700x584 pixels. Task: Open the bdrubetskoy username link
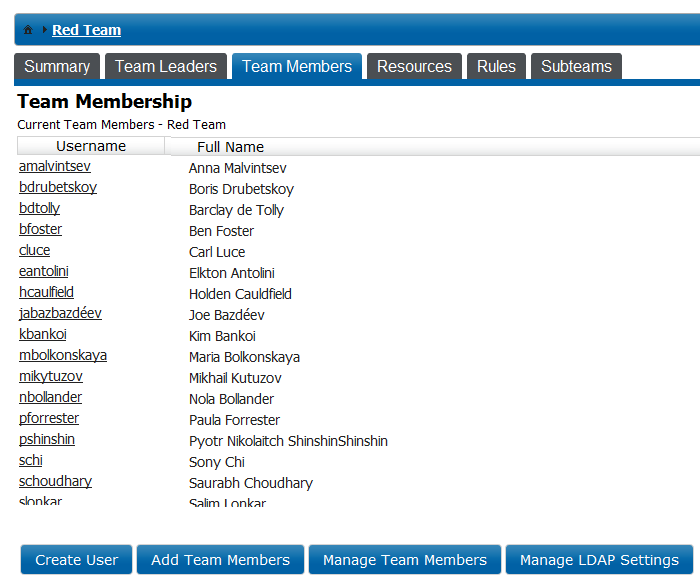(x=58, y=187)
